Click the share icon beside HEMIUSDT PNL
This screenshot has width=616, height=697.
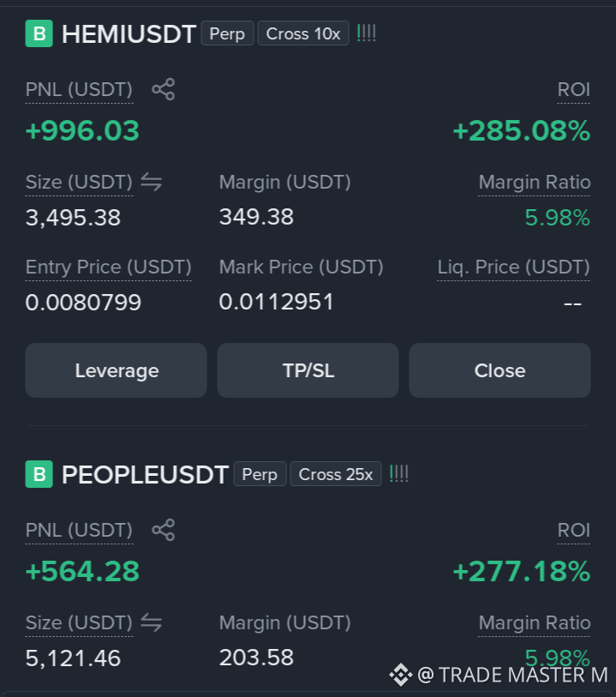(164, 89)
